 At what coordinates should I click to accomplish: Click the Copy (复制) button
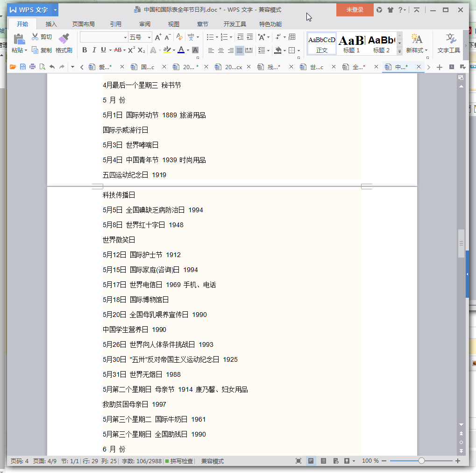[x=42, y=50]
